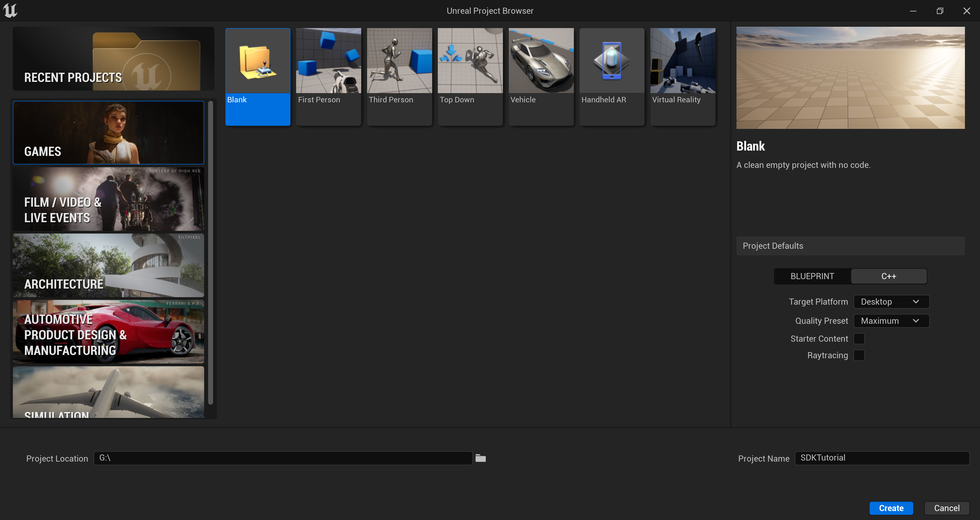The width and height of the screenshot is (980, 520).
Task: Click the Unreal Engine logo icon
Action: tap(10, 10)
